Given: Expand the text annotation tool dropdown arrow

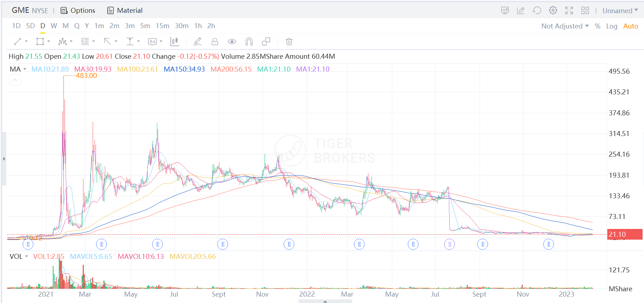Looking at the screenshot, I should pos(161,41).
